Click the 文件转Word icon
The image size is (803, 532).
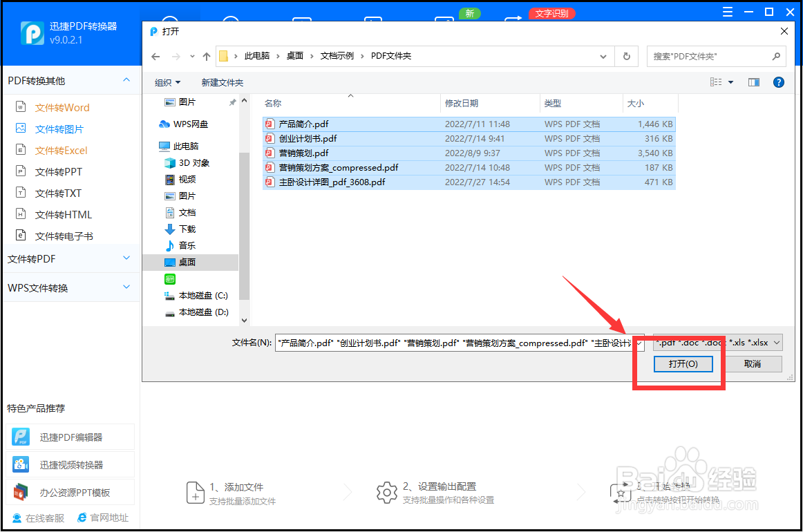[x=21, y=107]
